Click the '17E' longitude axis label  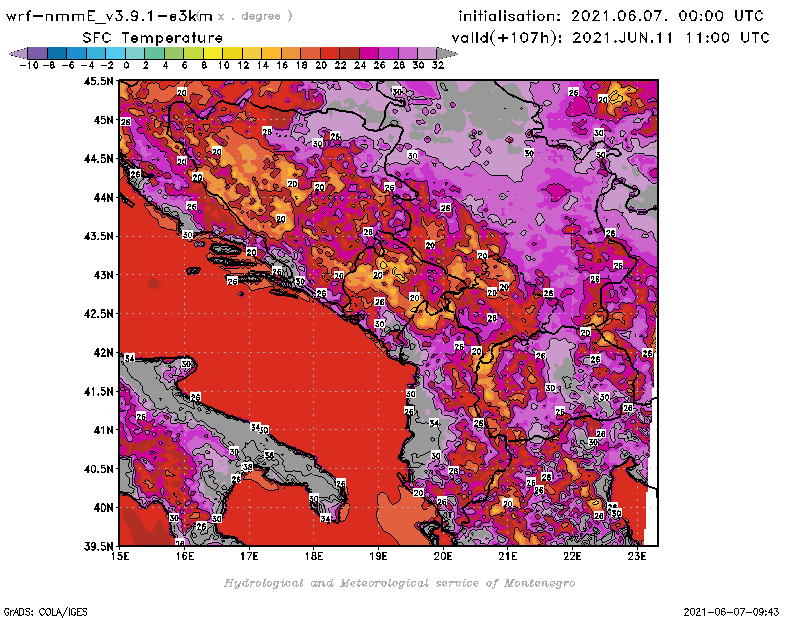(x=249, y=556)
